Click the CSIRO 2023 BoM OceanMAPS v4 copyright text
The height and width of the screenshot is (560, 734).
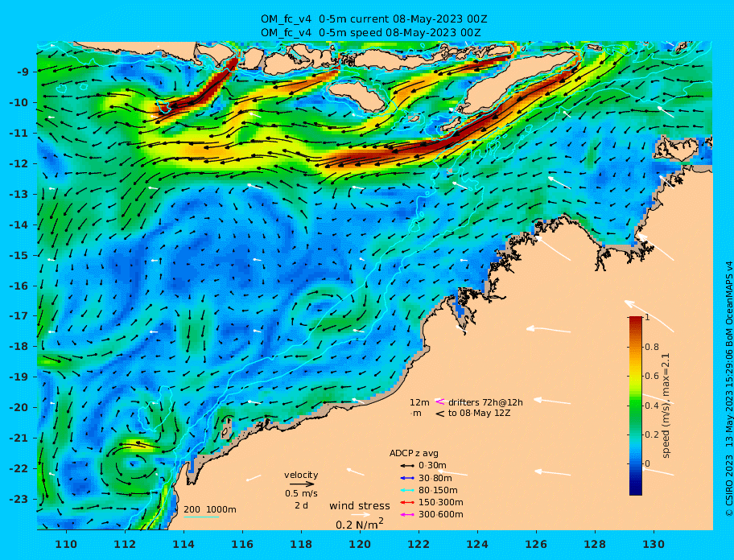pyautogui.click(x=728, y=389)
